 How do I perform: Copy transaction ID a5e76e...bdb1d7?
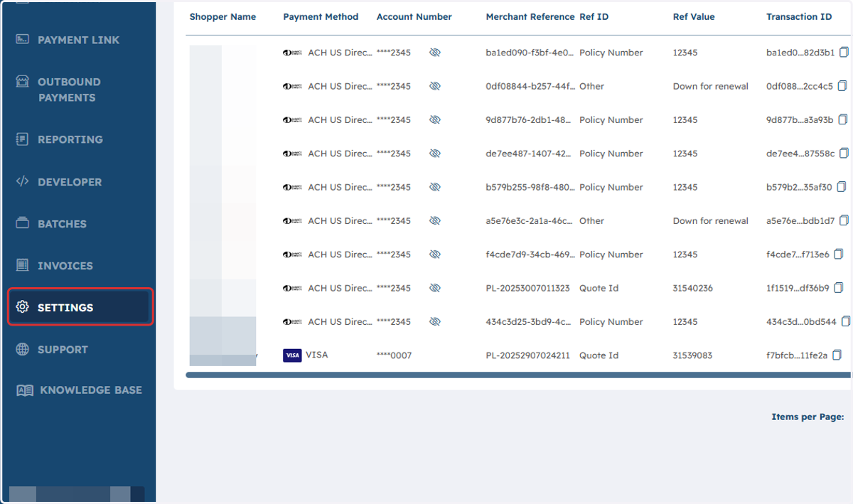844,220
